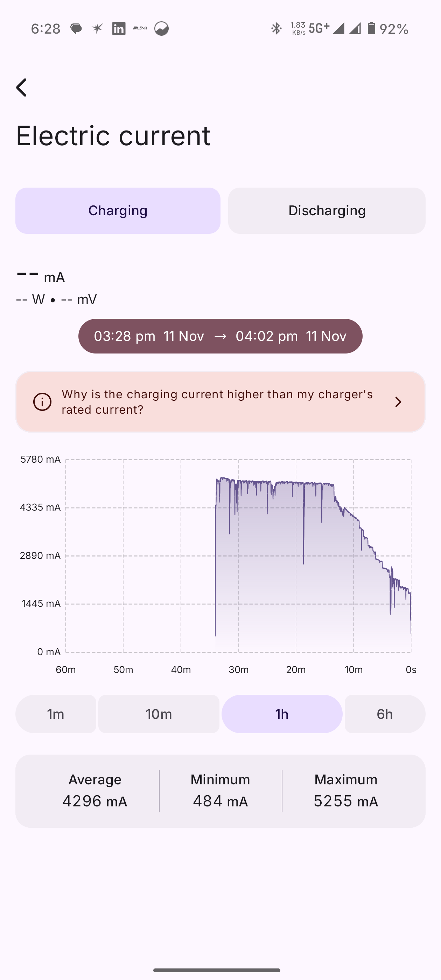441x980 pixels.
Task: Select the 1m time range
Action: coord(56,714)
